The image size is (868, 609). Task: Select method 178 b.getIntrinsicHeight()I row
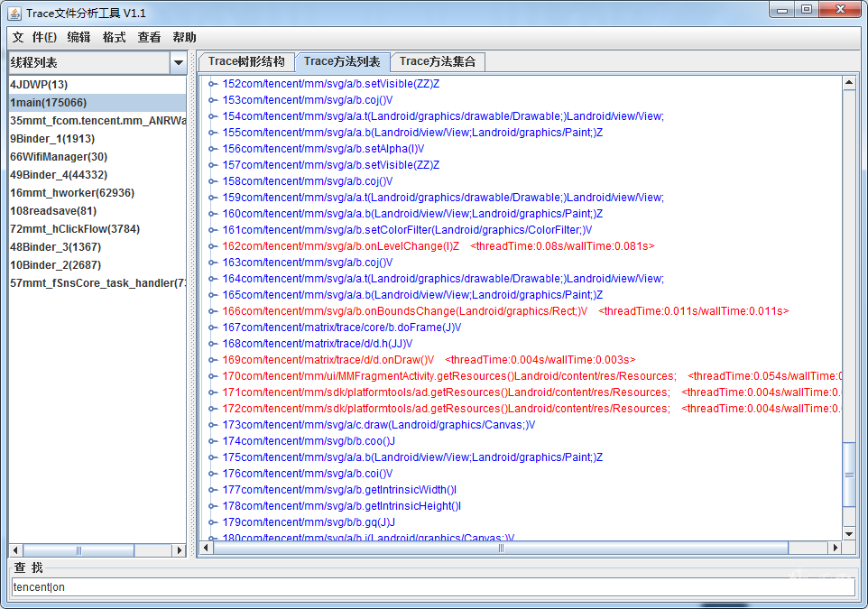[x=342, y=506]
